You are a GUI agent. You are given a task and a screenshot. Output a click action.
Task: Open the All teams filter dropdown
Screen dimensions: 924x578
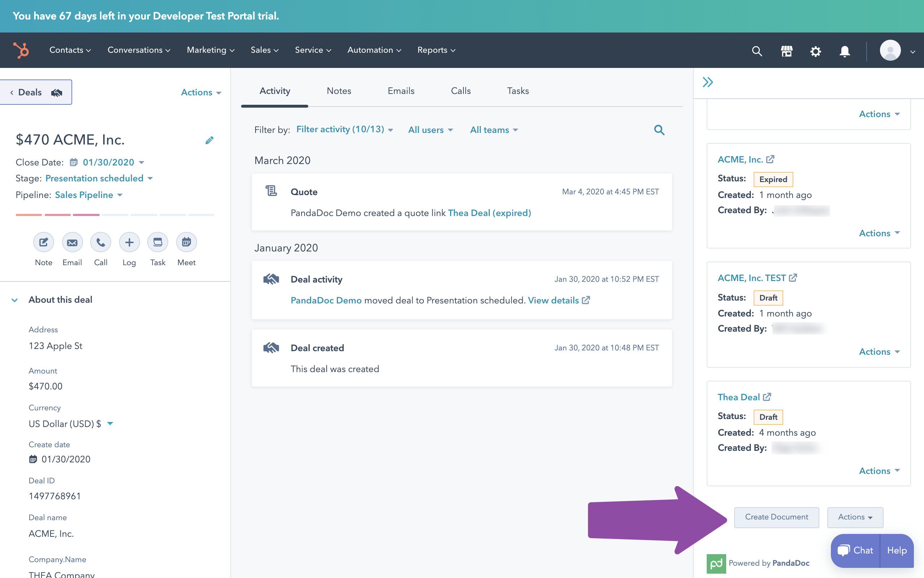pos(494,130)
